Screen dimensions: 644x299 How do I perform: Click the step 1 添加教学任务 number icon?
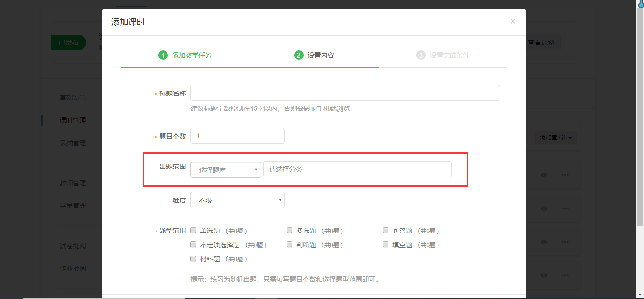tap(163, 55)
